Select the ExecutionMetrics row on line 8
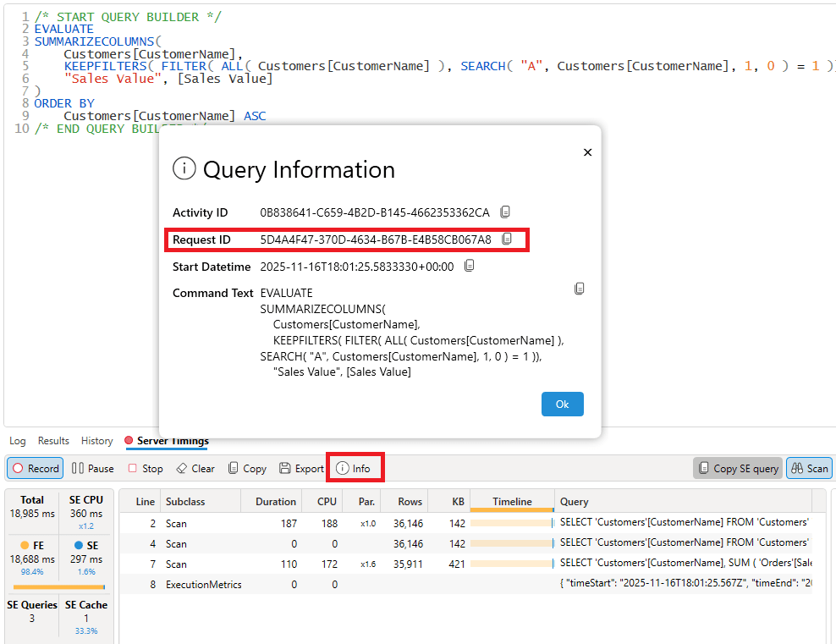Image resolution: width=836 pixels, height=644 pixels. pyautogui.click(x=203, y=584)
